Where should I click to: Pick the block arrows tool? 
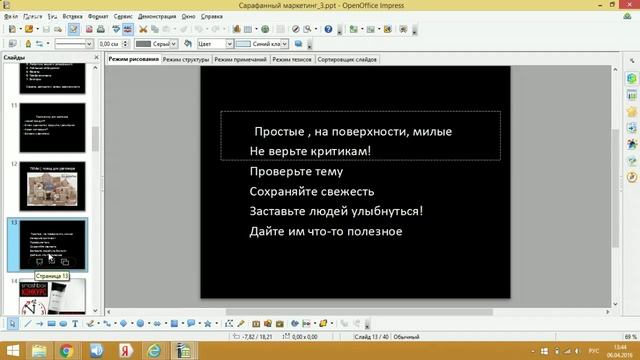[x=157, y=324]
